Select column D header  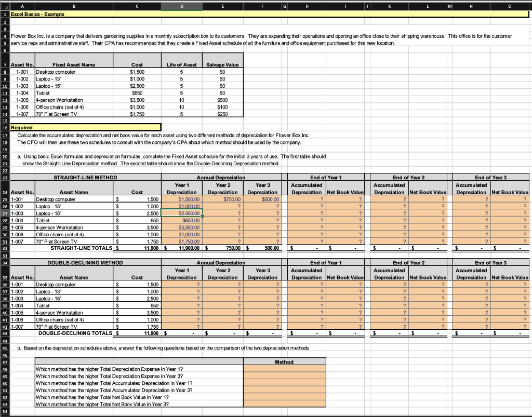click(x=183, y=5)
